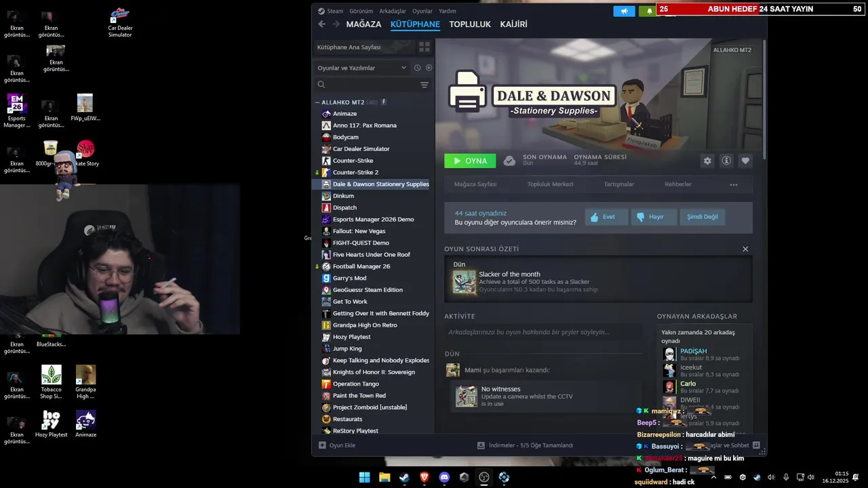Open the Görünüm menu

tap(361, 11)
